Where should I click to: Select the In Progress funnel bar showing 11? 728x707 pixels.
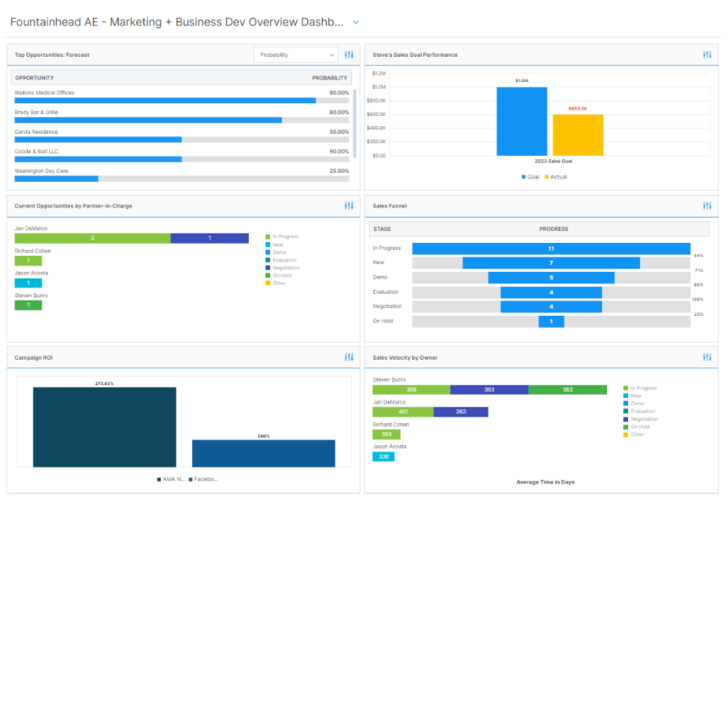(551, 248)
